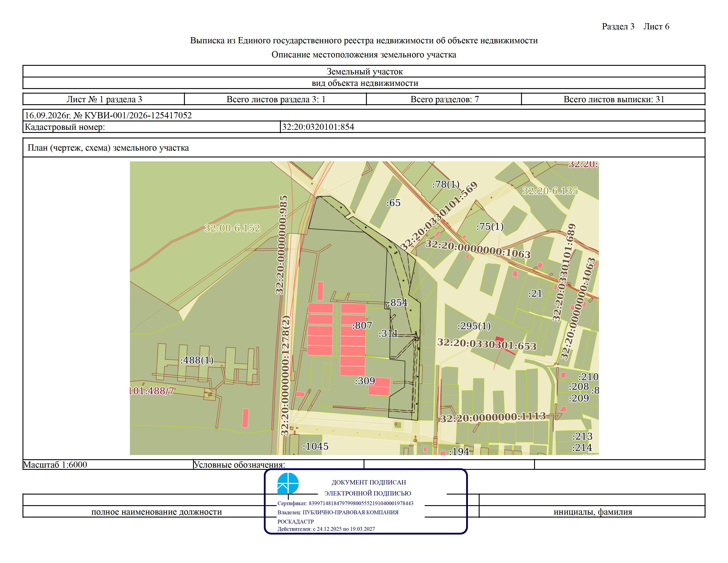The image size is (728, 563).
Task: Click parcel label :194 on the map
Action: [459, 452]
